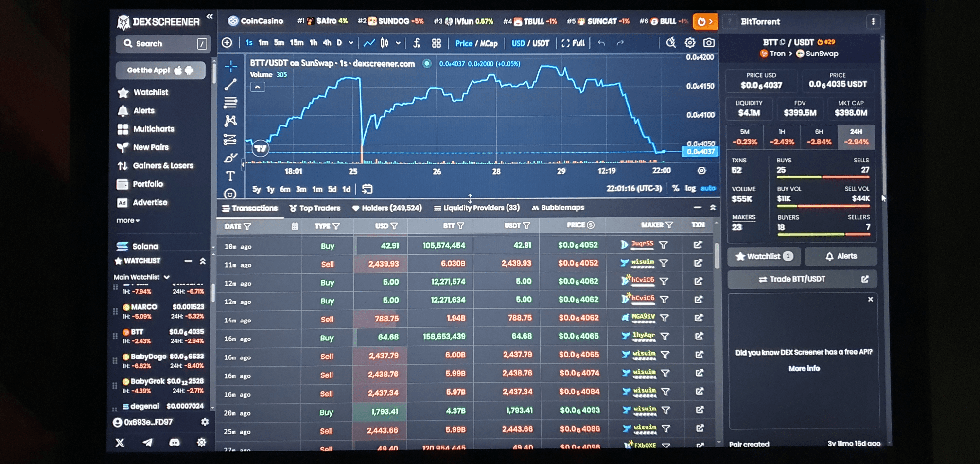Switch to the Top Traders tab
980x464 pixels.
[315, 208]
